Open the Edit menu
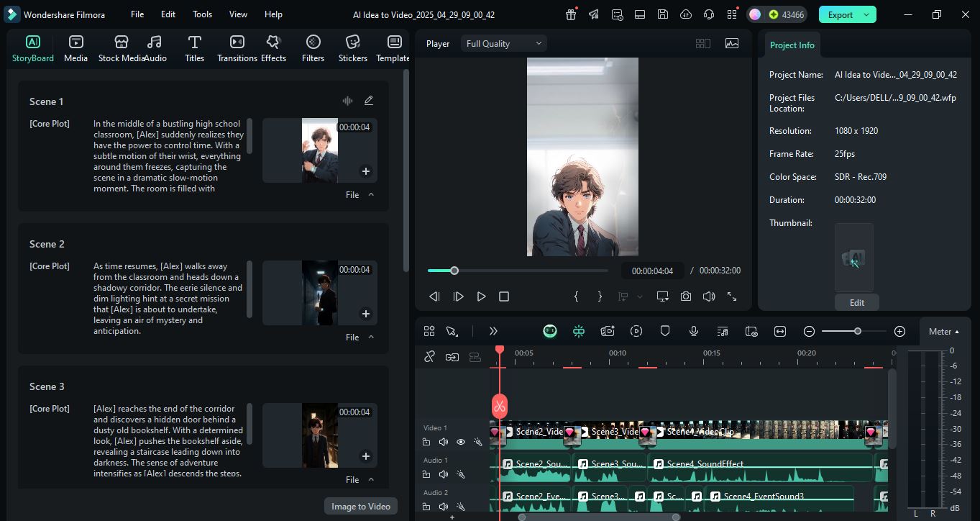Screen dimensions: 980x521 pyautogui.click(x=168, y=14)
